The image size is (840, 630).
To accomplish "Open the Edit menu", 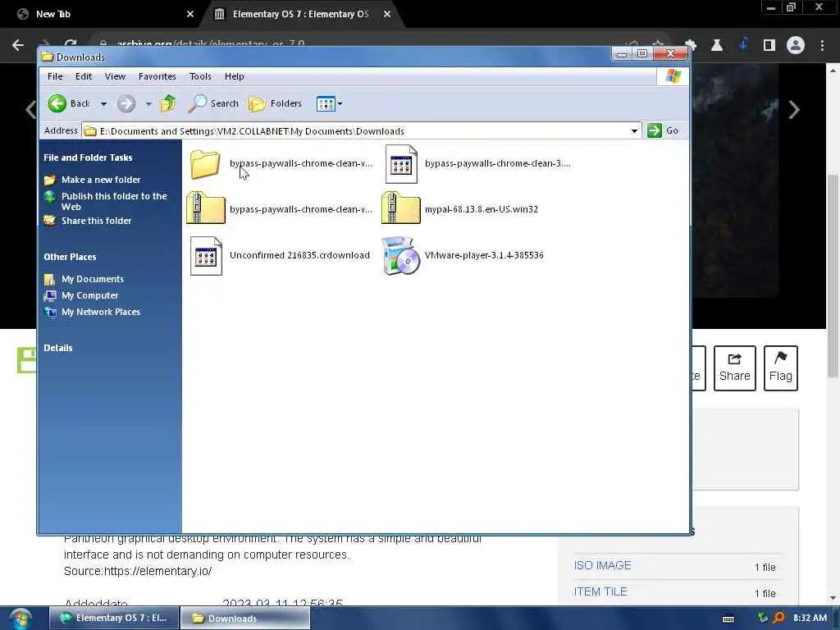I will point(83,76).
